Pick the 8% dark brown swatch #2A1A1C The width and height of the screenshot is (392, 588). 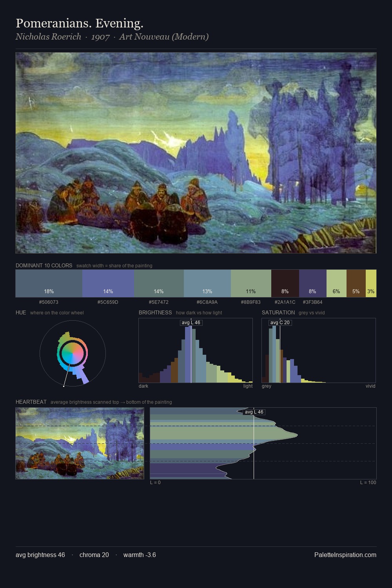[x=285, y=283]
